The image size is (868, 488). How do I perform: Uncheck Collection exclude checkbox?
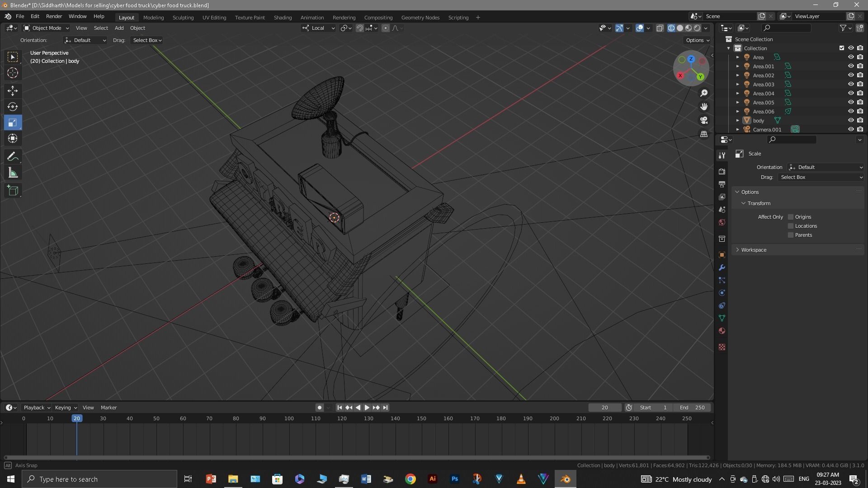tap(841, 48)
